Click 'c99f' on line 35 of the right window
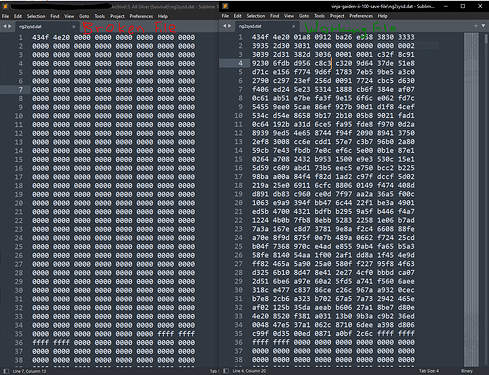Screen dimensions: 489x375 pyautogui.click(x=260, y=333)
